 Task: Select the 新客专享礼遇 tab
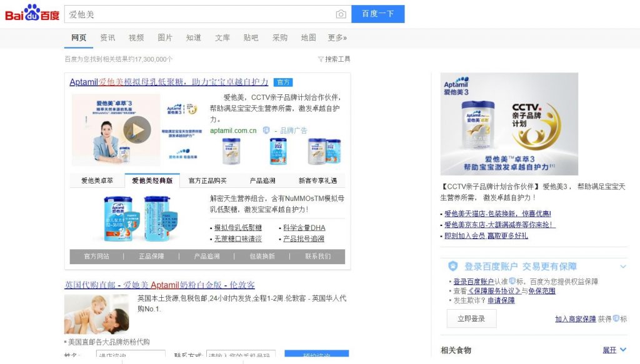click(x=317, y=180)
